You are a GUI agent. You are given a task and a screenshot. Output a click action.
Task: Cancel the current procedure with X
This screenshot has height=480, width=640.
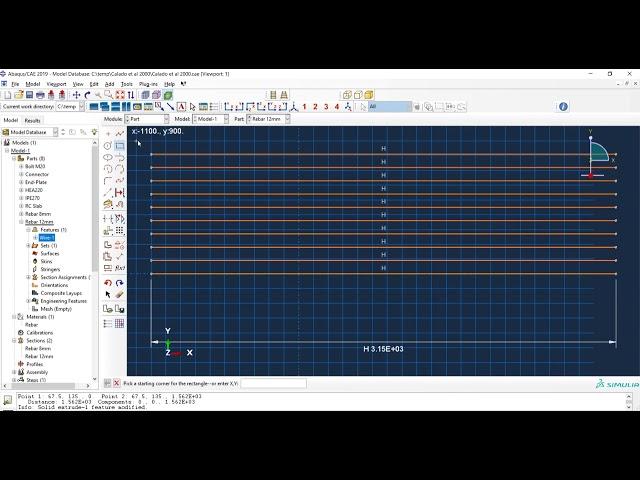tap(116, 383)
